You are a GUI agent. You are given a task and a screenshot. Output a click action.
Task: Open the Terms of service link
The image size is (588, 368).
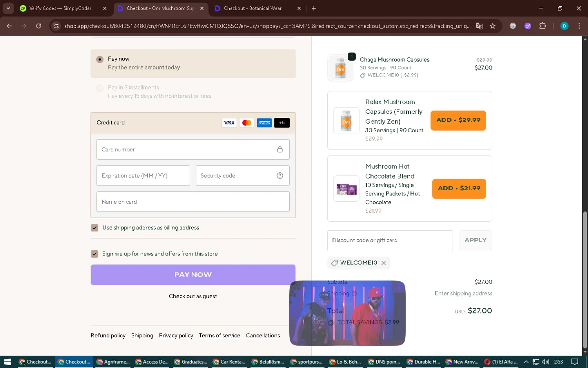pyautogui.click(x=220, y=335)
